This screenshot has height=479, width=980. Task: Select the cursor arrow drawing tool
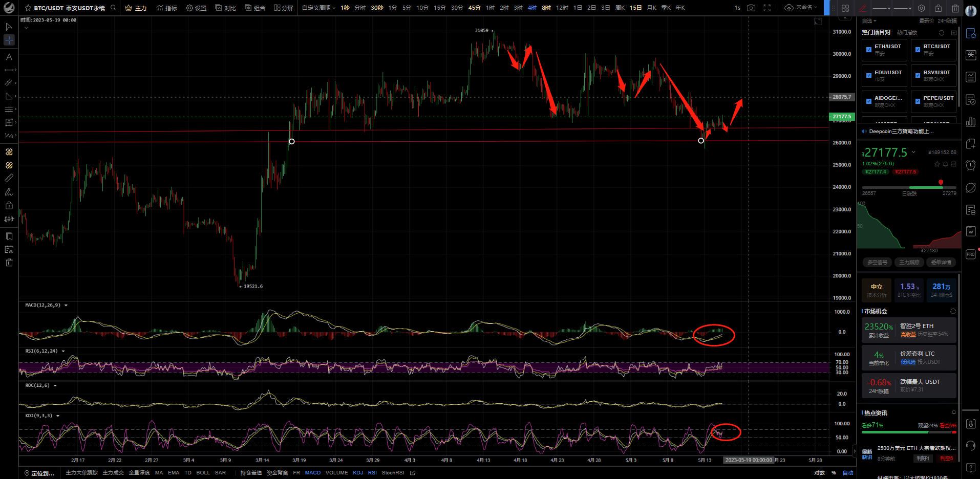[x=9, y=27]
